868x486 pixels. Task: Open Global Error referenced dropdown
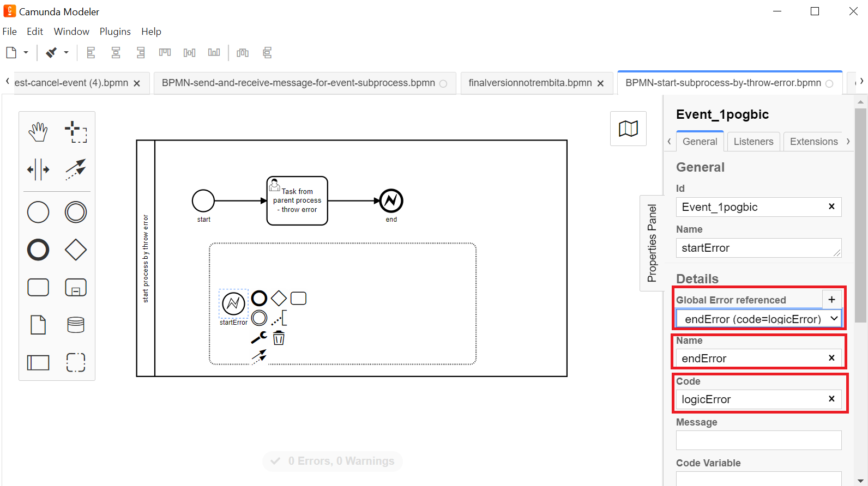[759, 319]
